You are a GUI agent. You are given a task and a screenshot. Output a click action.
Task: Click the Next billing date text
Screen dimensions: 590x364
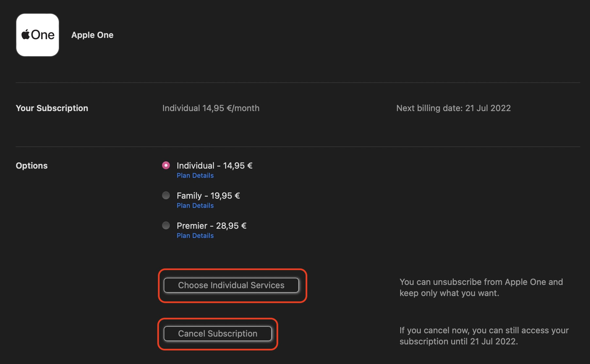point(453,108)
